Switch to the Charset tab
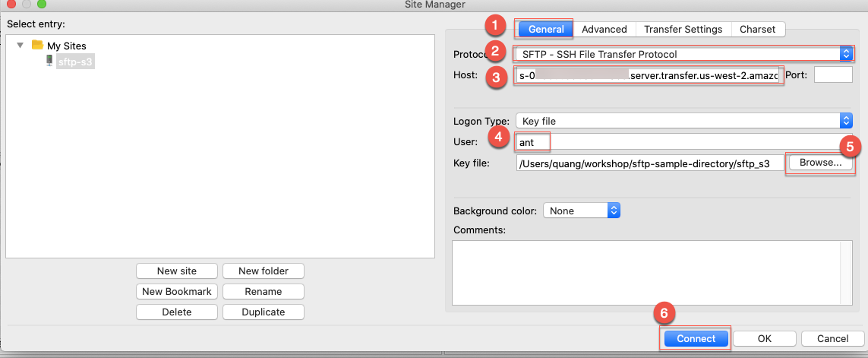Viewport: 868px width, 358px height. point(757,30)
